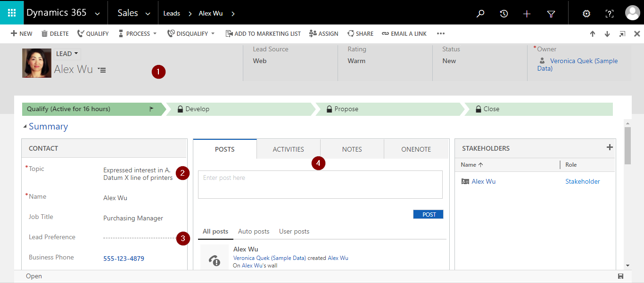This screenshot has height=283, width=644.
Task: Save the record using the bottom-right save icon
Action: (x=620, y=276)
